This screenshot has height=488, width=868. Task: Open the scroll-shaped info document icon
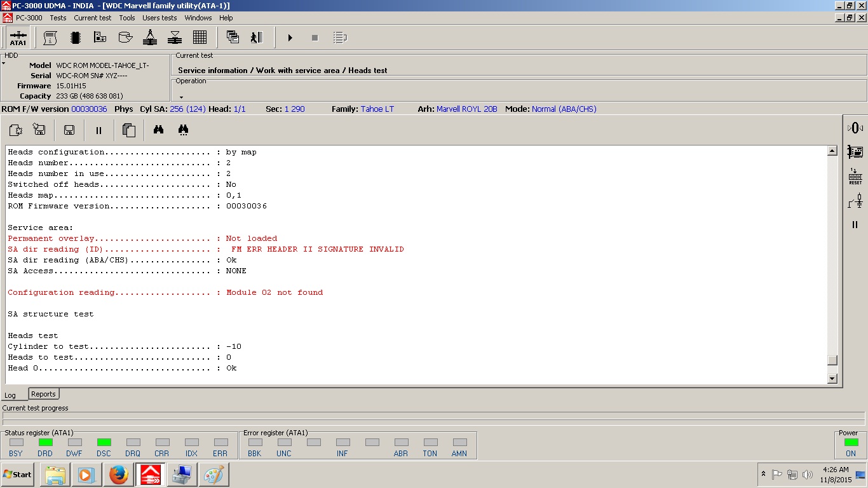(50, 37)
